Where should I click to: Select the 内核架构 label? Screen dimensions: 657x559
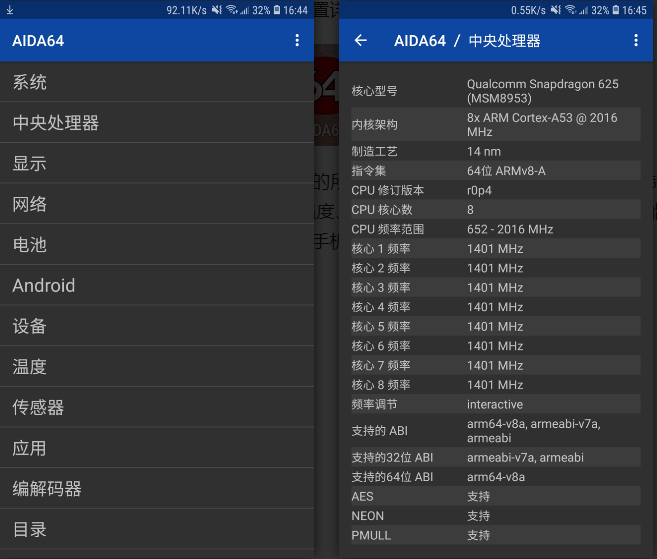click(374, 124)
